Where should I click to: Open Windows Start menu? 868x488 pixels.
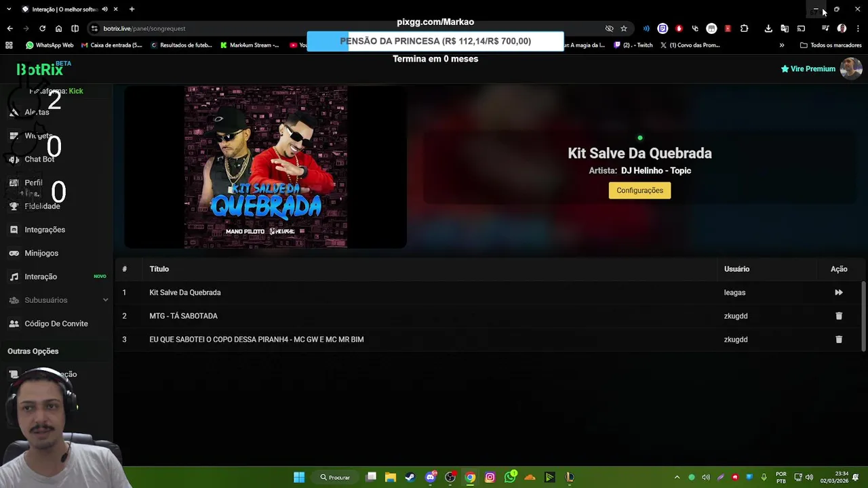coord(299,477)
